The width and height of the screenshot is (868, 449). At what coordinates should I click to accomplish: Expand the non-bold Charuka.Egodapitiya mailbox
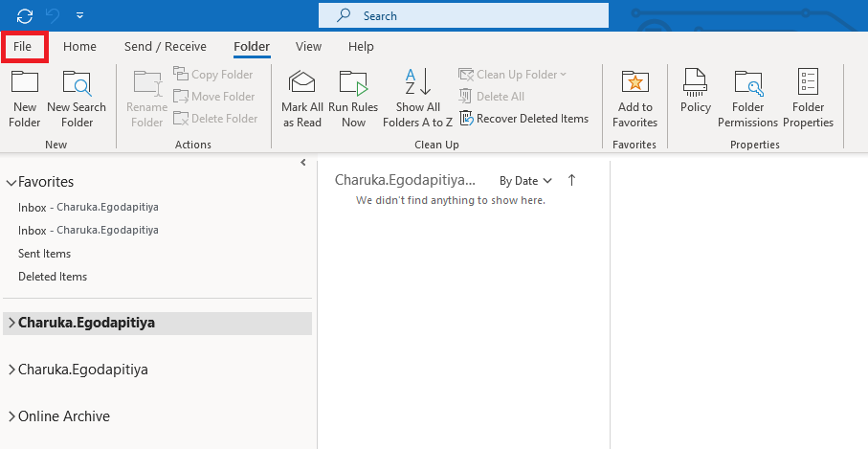click(x=11, y=370)
